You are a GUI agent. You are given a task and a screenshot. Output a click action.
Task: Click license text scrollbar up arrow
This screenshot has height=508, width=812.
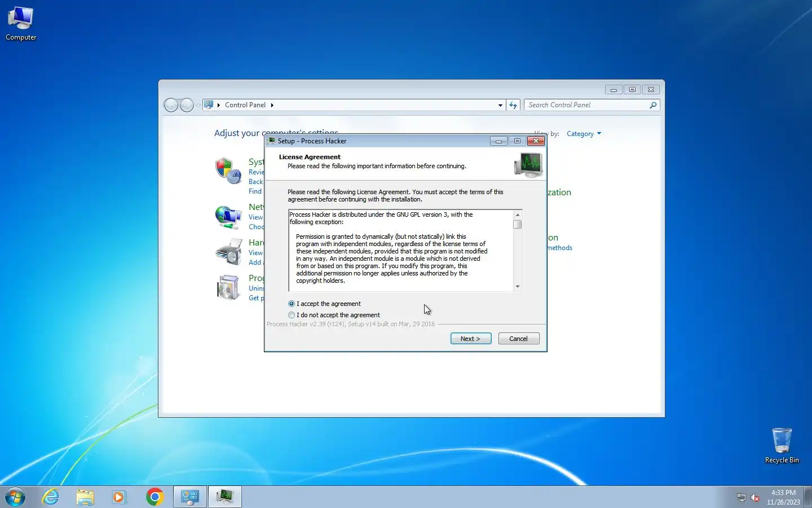point(518,215)
